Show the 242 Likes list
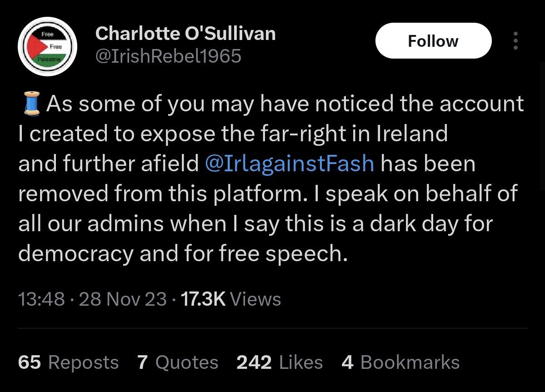Image resolution: width=545 pixels, height=392 pixels. click(280, 362)
